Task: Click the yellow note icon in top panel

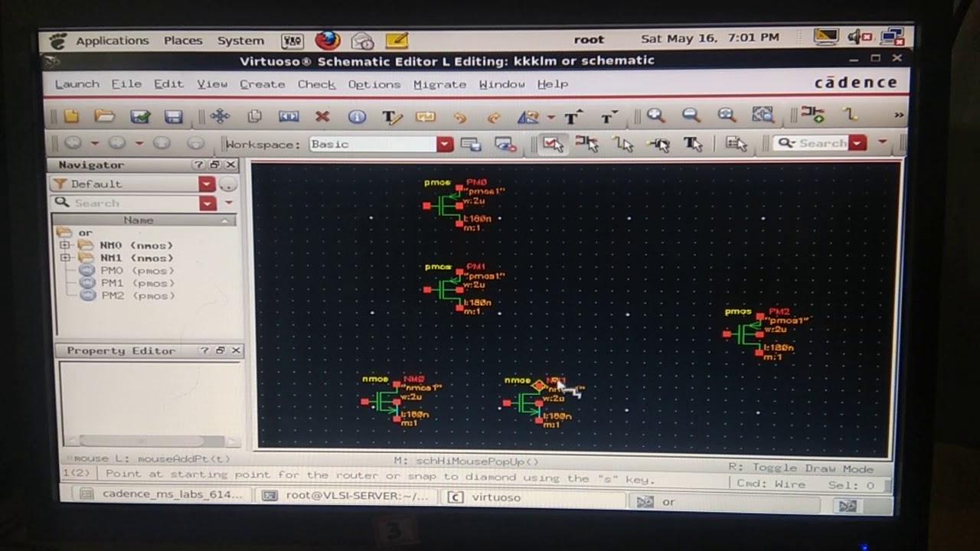Action: tap(397, 40)
